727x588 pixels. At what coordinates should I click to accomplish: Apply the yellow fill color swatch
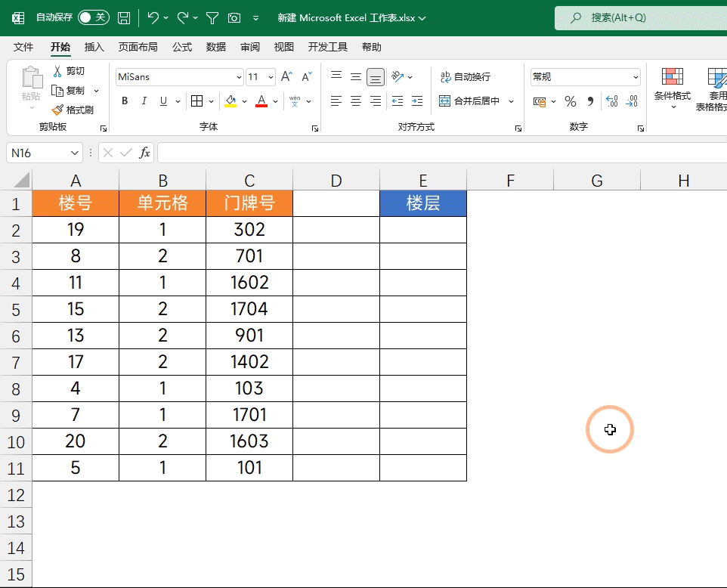pos(230,101)
